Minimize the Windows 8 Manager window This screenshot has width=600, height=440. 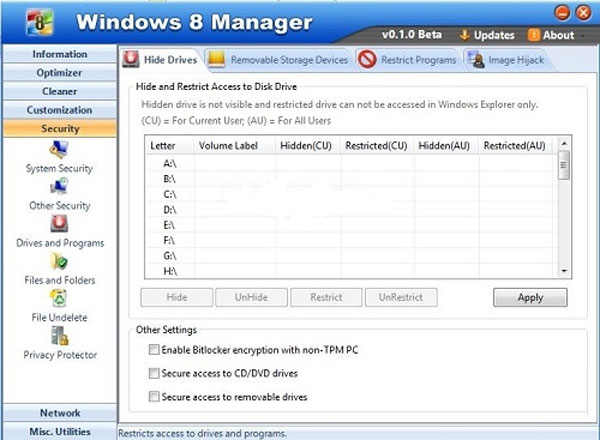[562, 13]
